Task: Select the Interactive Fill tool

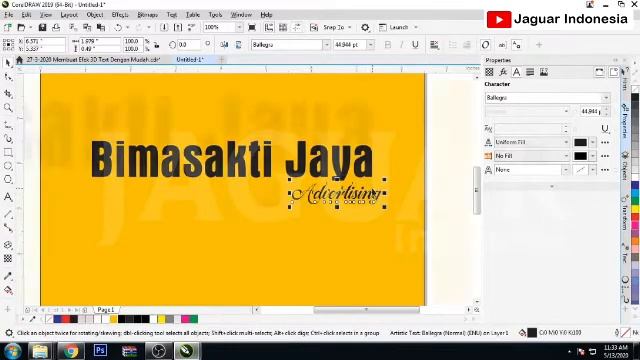Action: point(8,291)
